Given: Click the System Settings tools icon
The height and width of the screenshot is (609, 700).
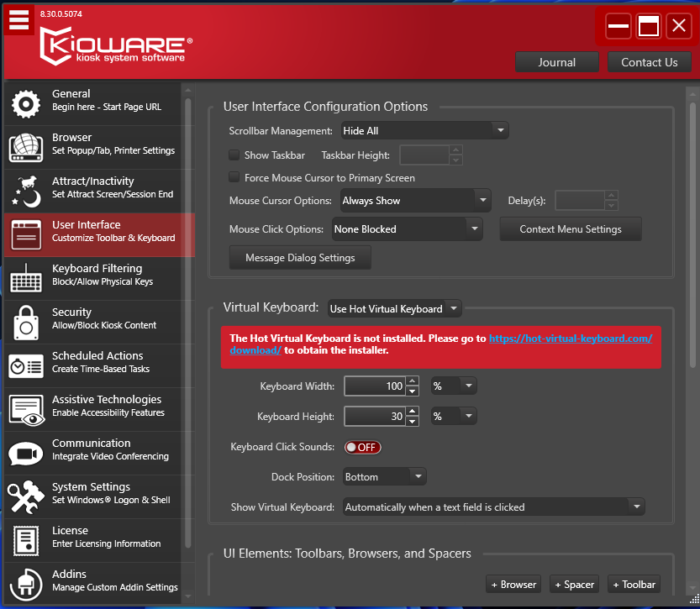Looking at the screenshot, I should point(26,497).
